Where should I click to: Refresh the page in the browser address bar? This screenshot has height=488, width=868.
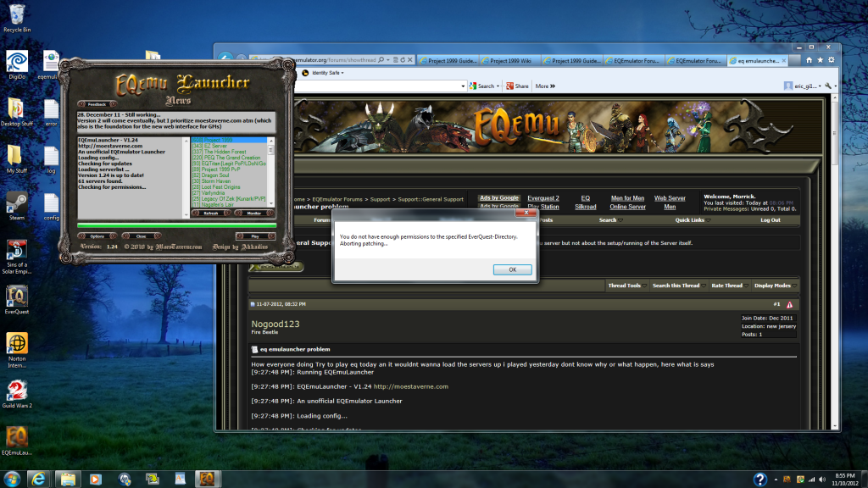point(403,60)
